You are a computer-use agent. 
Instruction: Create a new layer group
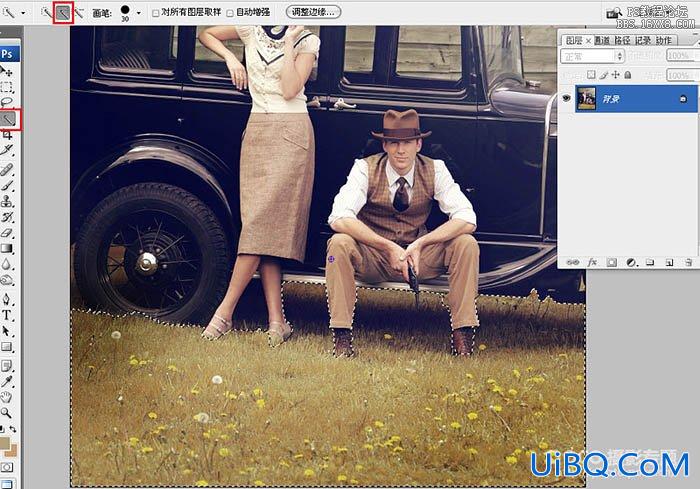(650, 262)
